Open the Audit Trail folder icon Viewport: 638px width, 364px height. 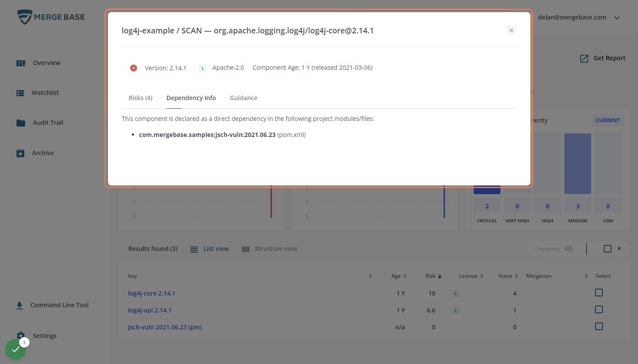[21, 123]
